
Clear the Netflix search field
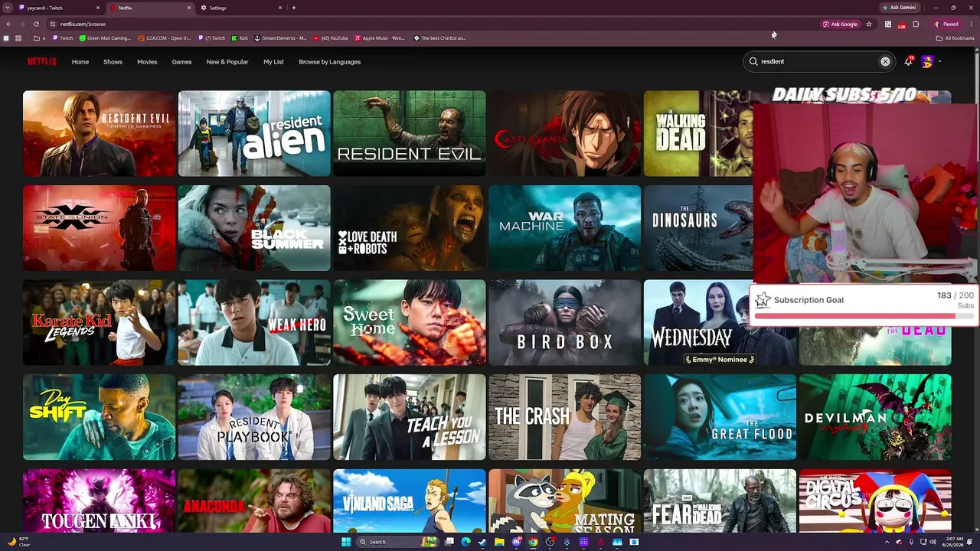point(885,61)
